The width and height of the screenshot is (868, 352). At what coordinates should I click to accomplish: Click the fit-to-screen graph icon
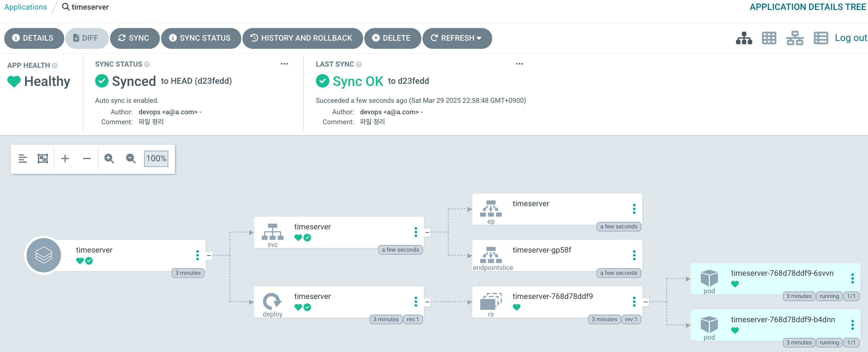click(43, 158)
